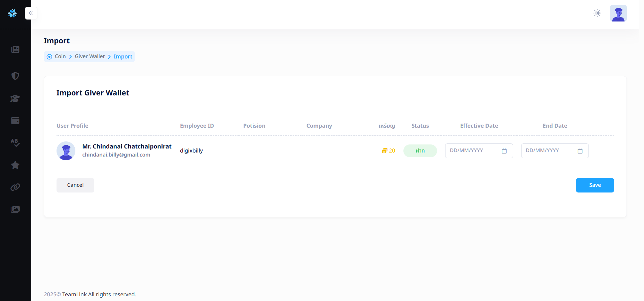Open the graduation cap sidebar icon

point(15,98)
